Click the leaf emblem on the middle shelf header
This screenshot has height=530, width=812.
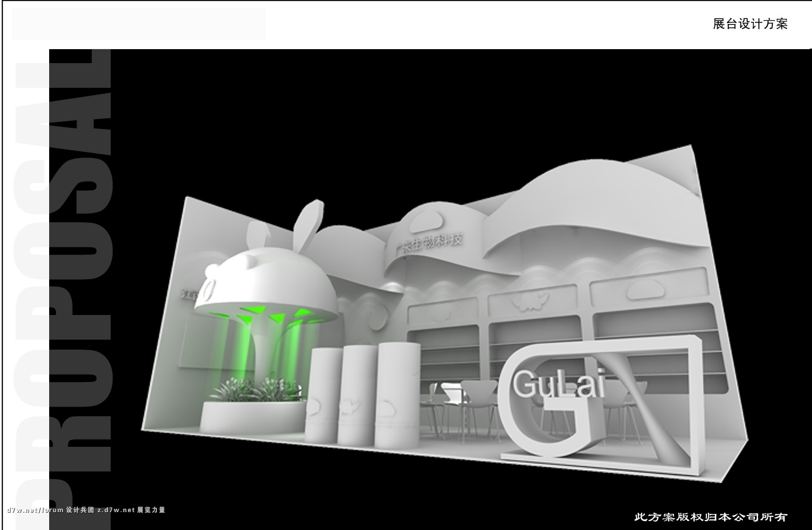click(527, 302)
